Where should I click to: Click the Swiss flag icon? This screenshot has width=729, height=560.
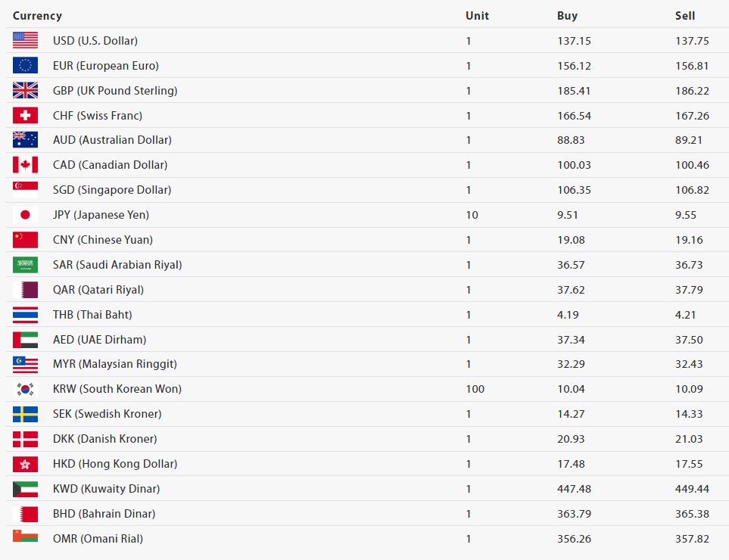(x=25, y=116)
